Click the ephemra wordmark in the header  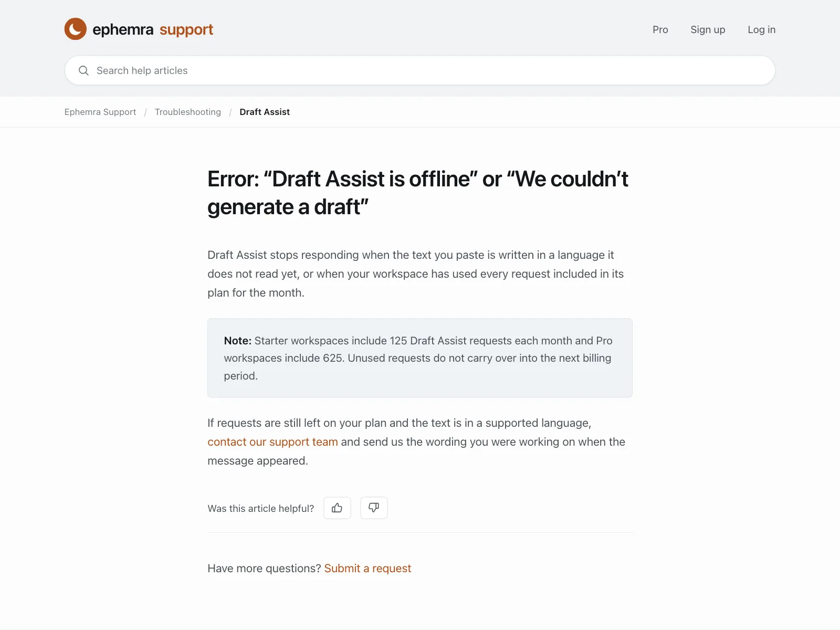tap(123, 29)
